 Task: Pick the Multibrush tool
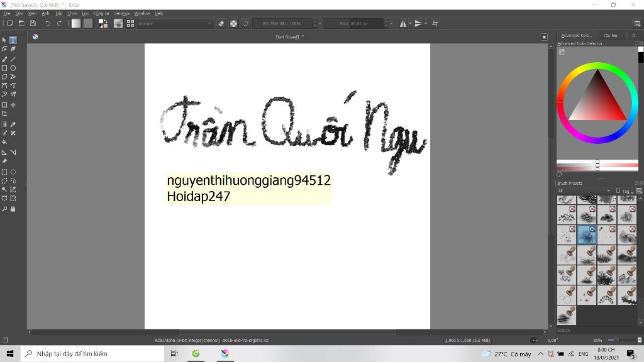(13, 94)
